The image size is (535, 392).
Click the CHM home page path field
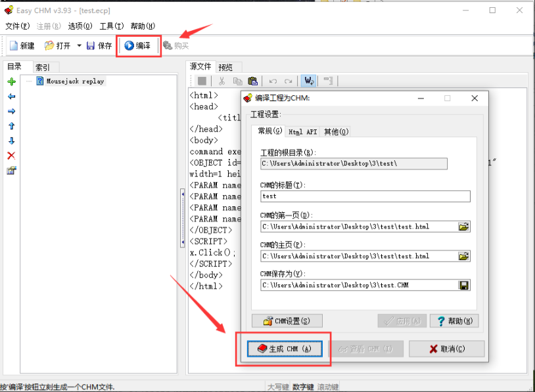point(359,256)
